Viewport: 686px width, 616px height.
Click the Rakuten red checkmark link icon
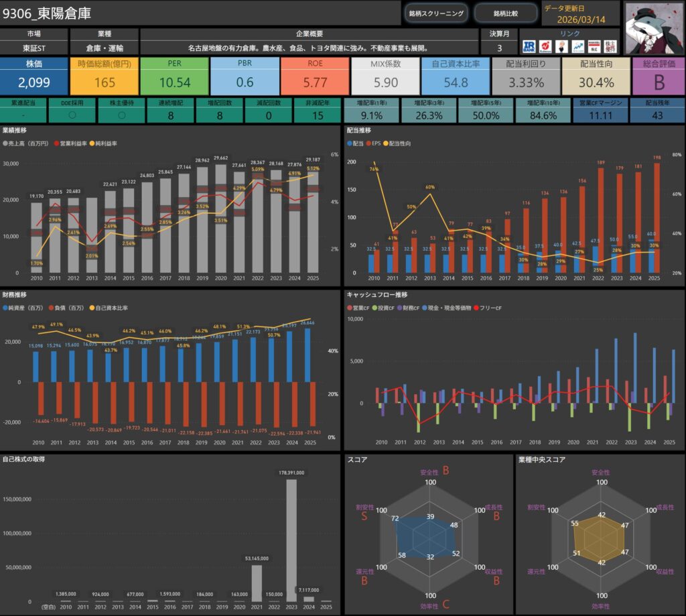point(545,47)
